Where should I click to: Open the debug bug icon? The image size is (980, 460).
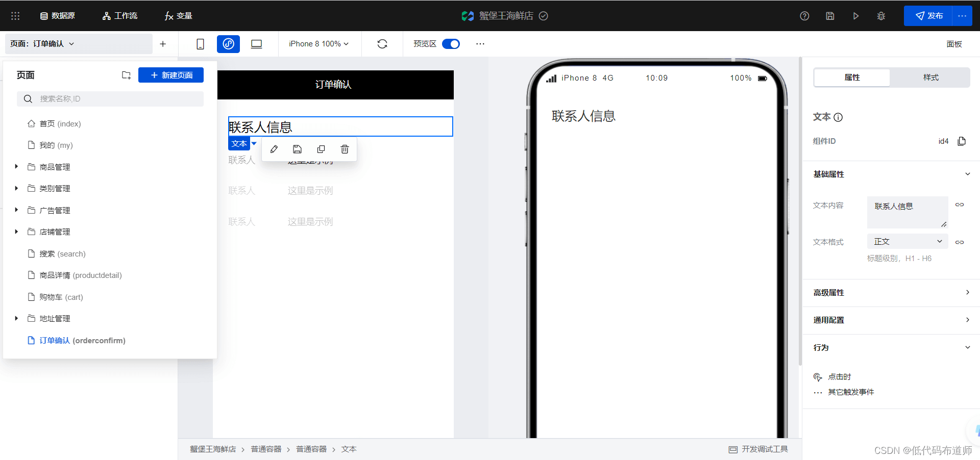click(881, 16)
